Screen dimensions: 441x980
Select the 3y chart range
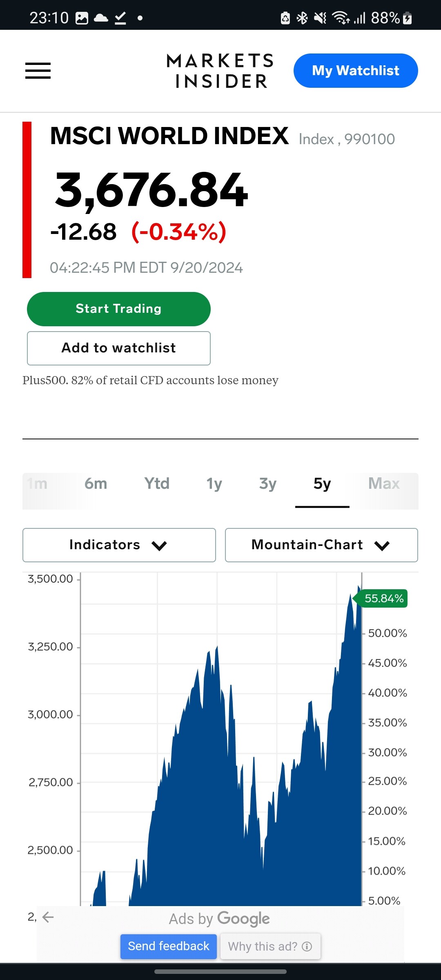point(268,484)
